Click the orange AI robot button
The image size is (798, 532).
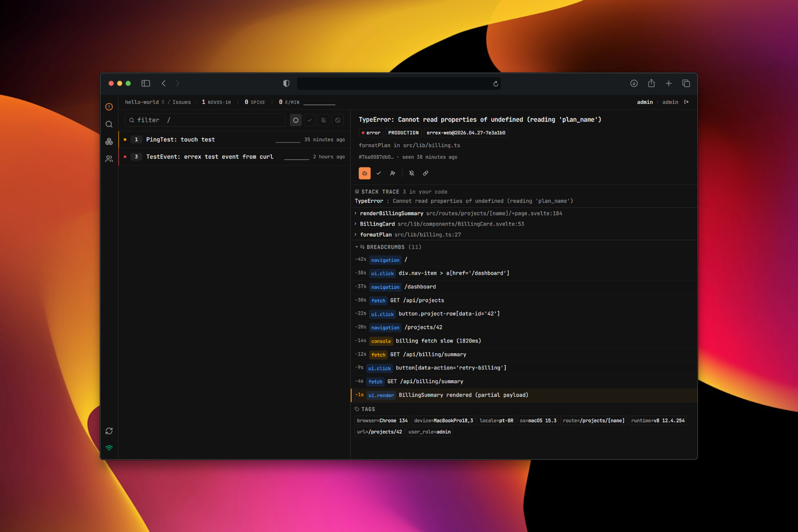365,173
